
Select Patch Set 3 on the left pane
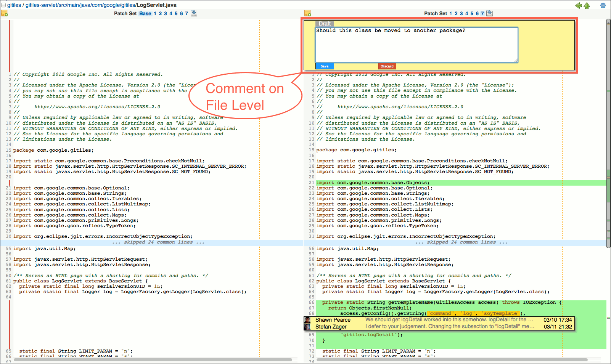(x=166, y=13)
